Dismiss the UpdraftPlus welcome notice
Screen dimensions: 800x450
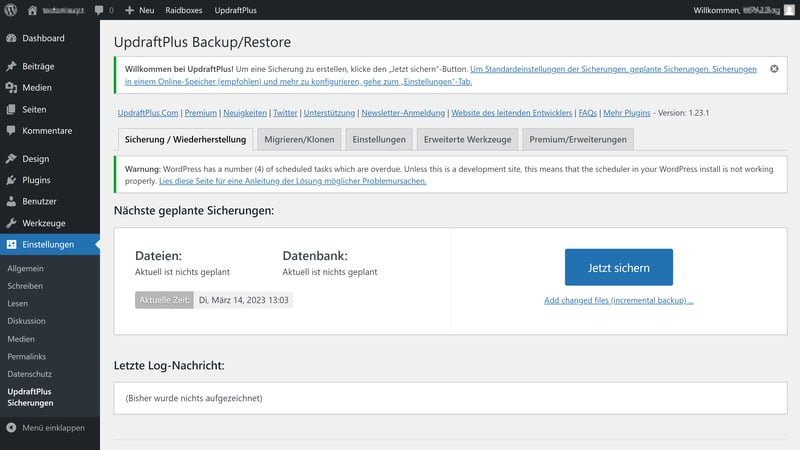(x=774, y=69)
